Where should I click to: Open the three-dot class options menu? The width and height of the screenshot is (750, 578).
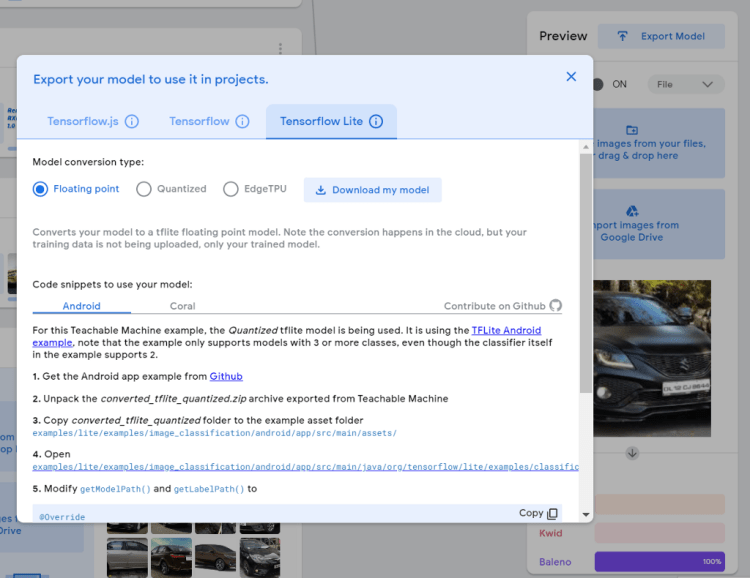coord(281,48)
